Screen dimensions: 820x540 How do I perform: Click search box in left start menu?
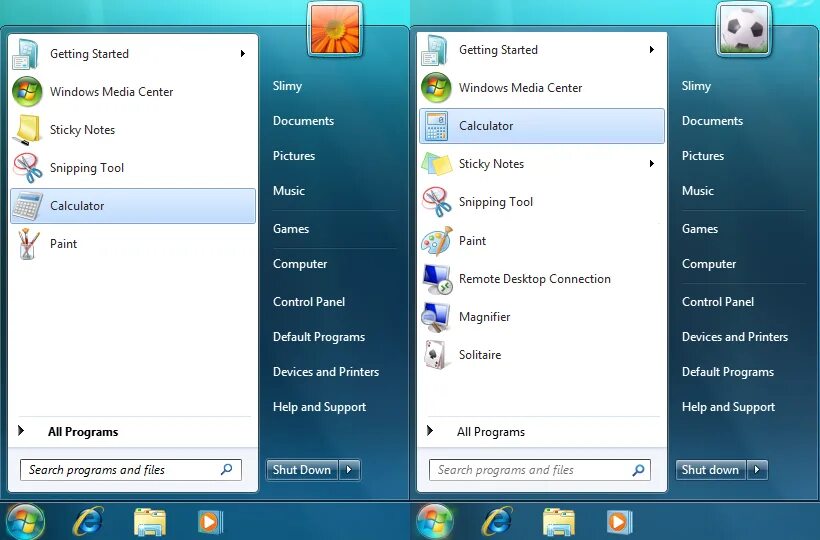(x=131, y=470)
